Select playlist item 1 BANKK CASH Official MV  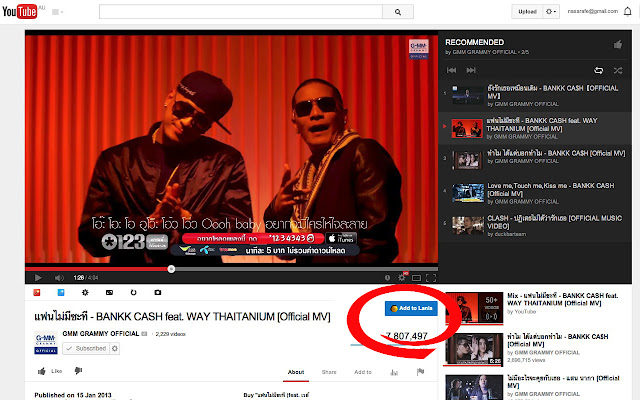coord(535,96)
